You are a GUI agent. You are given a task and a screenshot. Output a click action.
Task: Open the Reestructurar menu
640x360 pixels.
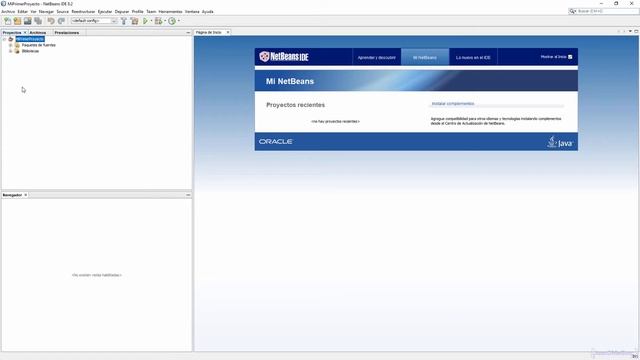[83, 12]
